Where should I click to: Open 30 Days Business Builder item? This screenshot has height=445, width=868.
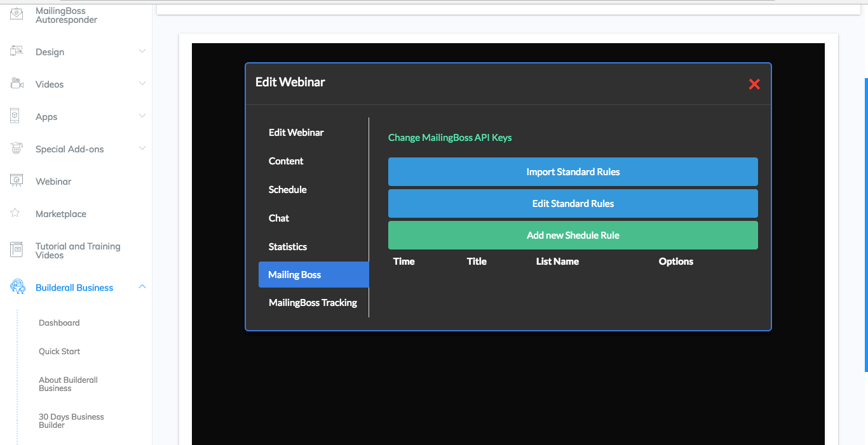point(71,421)
